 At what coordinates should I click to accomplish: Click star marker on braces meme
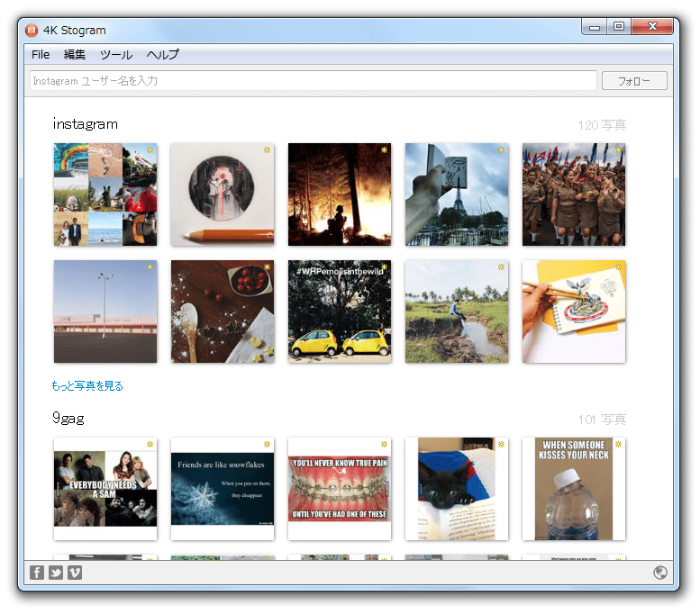pyautogui.click(x=384, y=444)
